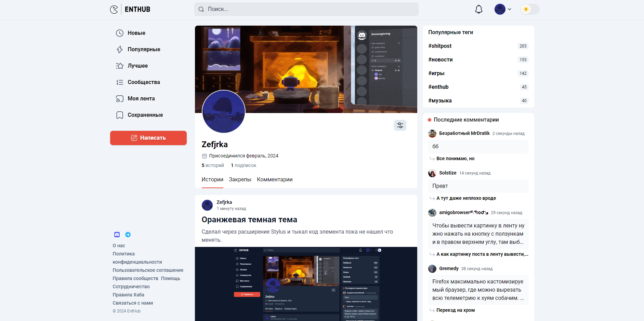Screen dimensions: 644x321
Task: Click the comment text Превт
Action: 440,186
